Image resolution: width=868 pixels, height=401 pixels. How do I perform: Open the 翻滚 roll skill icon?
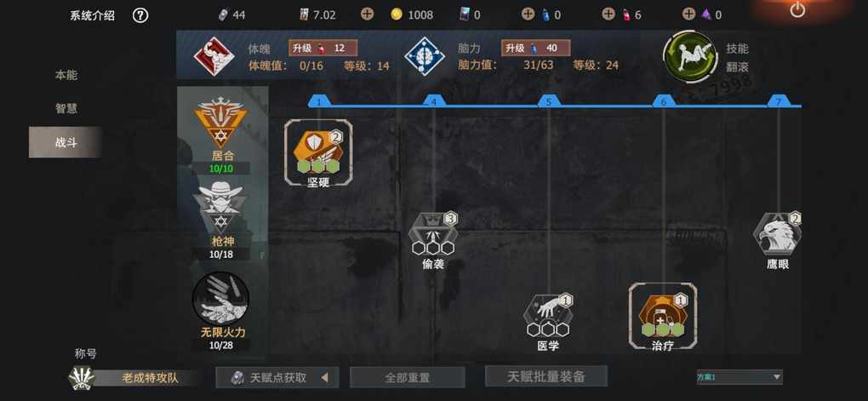690,57
